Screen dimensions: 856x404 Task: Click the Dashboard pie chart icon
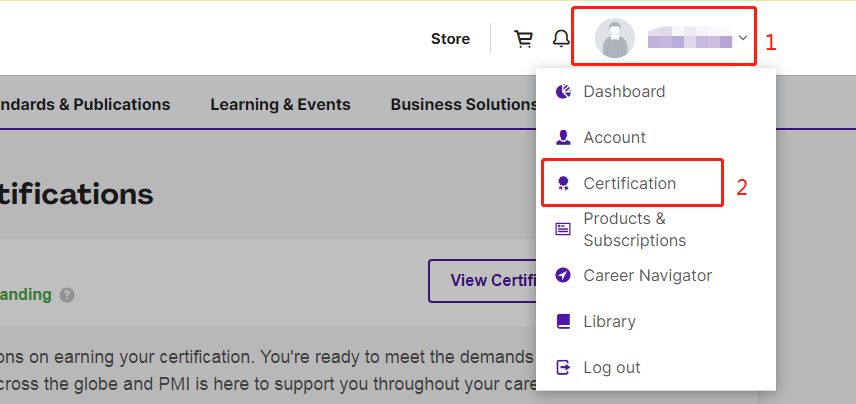[x=563, y=91]
